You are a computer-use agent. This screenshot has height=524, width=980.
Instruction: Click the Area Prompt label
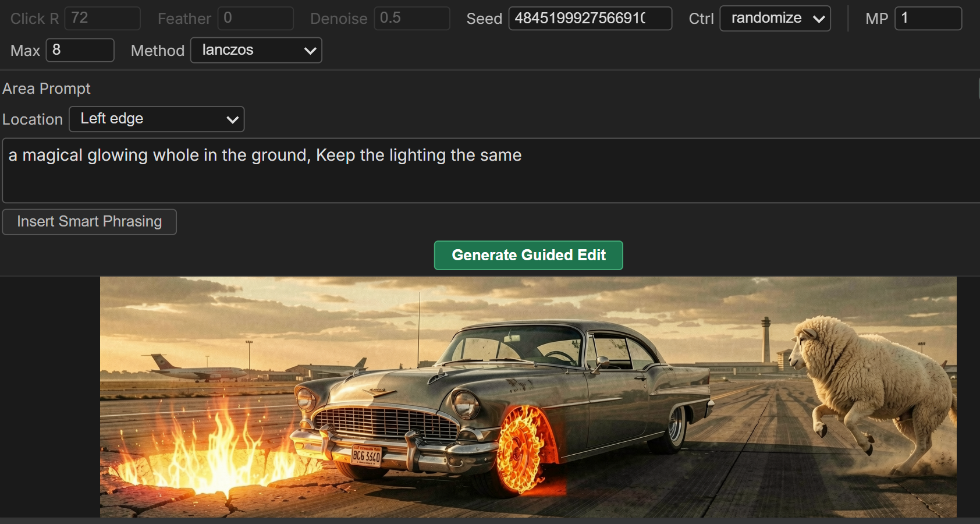[47, 88]
